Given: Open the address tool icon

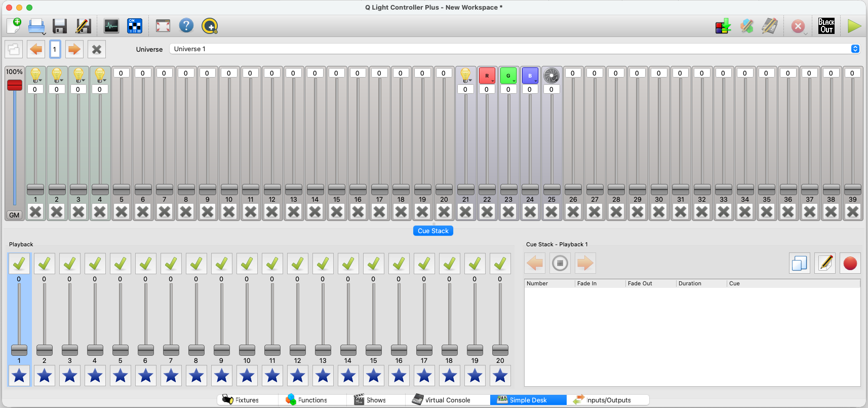Looking at the screenshot, I should 135,26.
